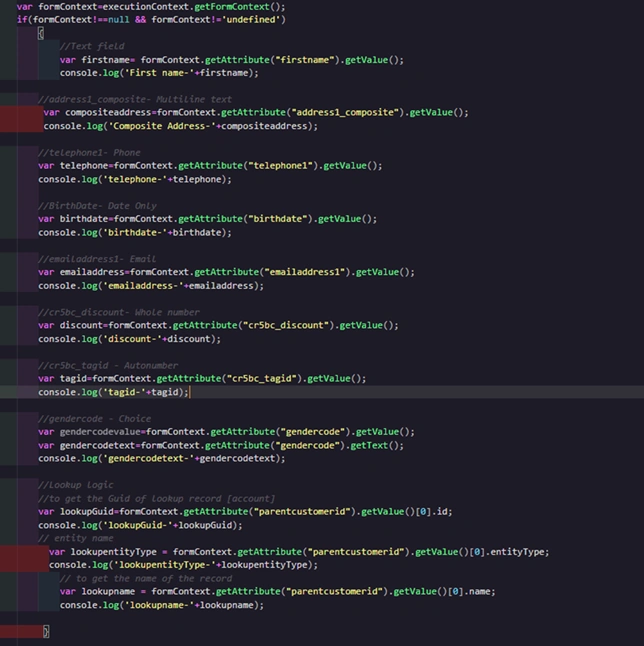644x646 pixels.
Task: Click the 'var gendercodevalue=' declaration line
Action: [226, 432]
